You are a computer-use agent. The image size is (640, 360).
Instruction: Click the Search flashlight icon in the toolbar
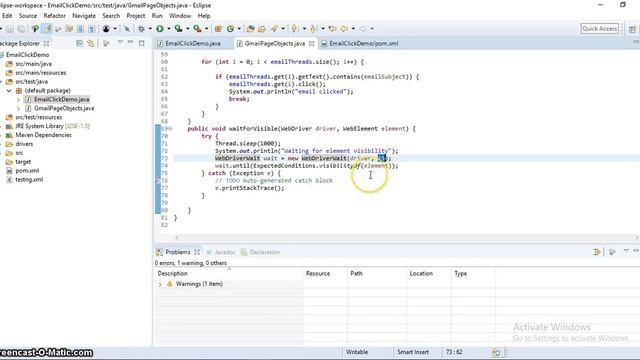(x=274, y=29)
